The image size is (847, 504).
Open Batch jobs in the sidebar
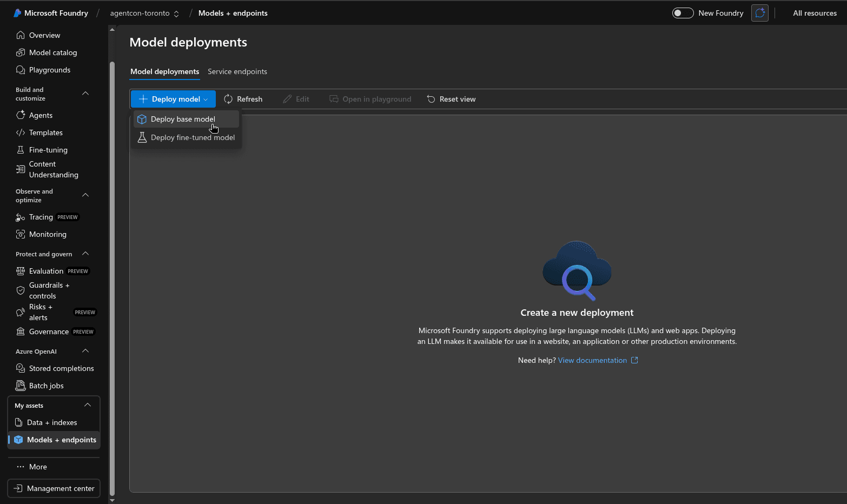(x=46, y=385)
